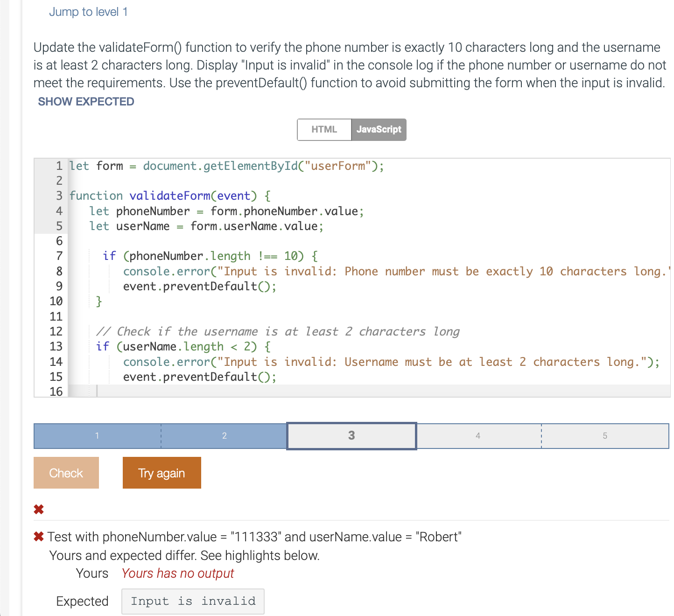Click the 'Yours has no output' message

(177, 573)
